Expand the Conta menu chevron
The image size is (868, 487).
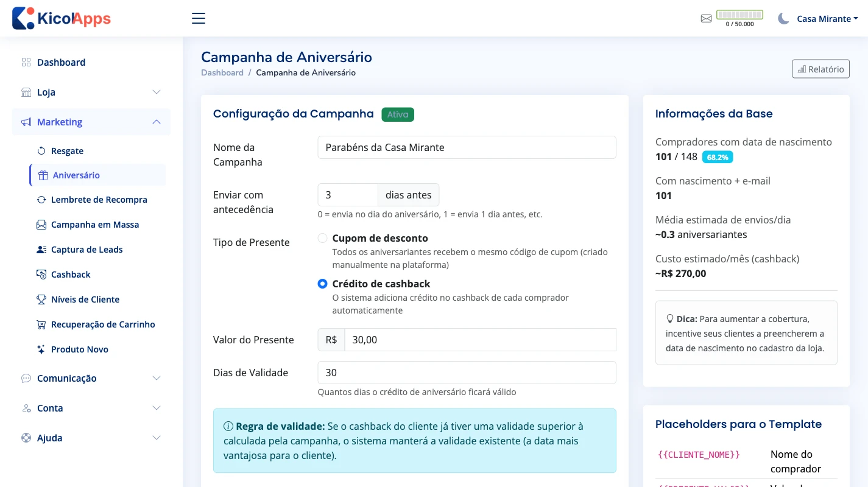pos(157,408)
